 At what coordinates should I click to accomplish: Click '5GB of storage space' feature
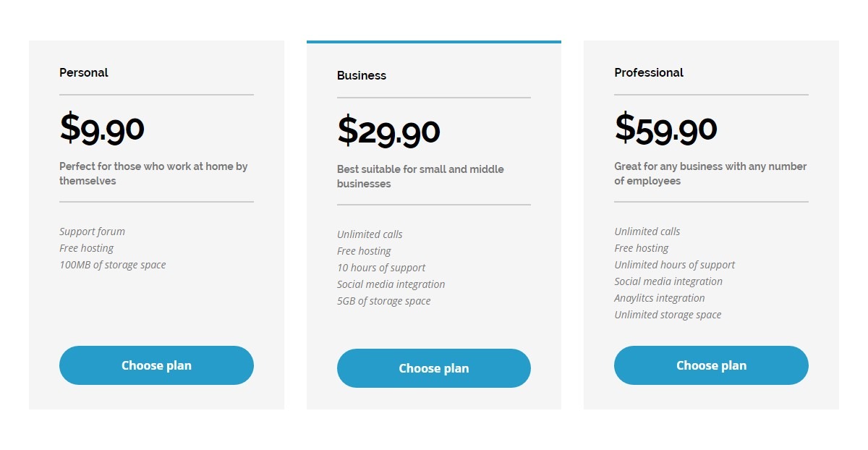383,301
